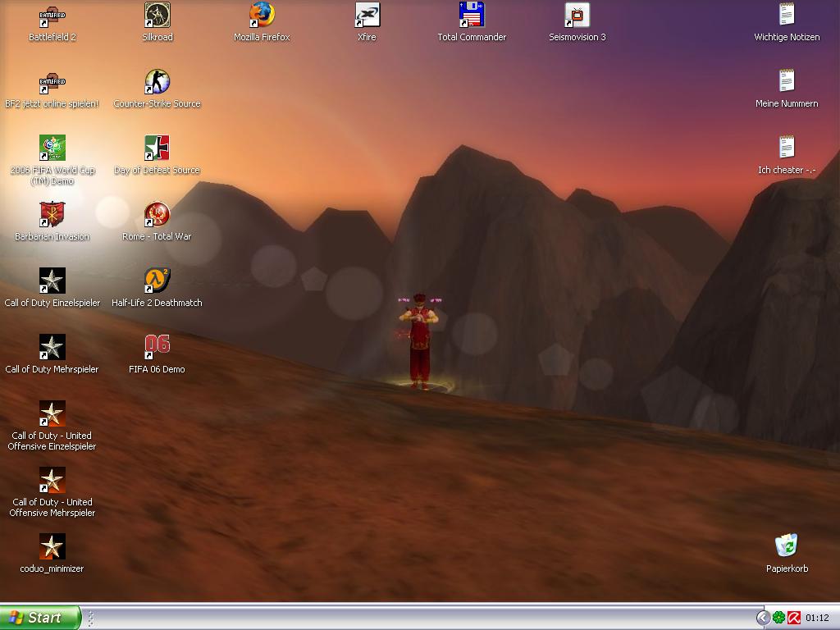Image resolution: width=840 pixels, height=630 pixels.
Task: Open the Mozilla Firefox shortcut
Action: pyautogui.click(x=262, y=16)
